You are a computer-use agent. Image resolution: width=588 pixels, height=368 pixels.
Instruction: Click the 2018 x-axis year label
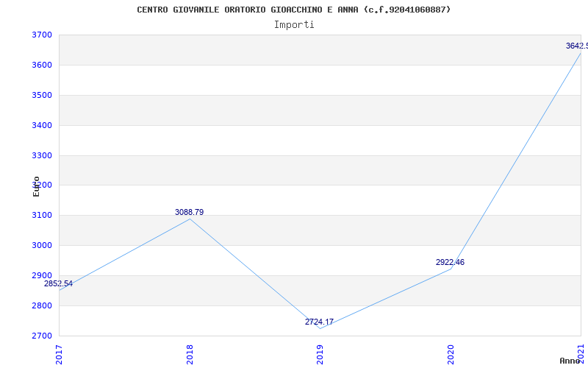(x=190, y=355)
